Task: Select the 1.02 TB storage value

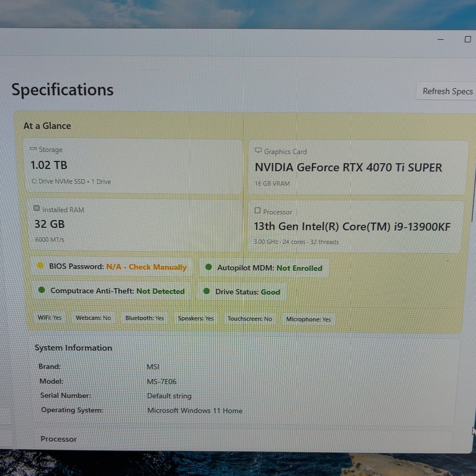Action: pos(49,165)
